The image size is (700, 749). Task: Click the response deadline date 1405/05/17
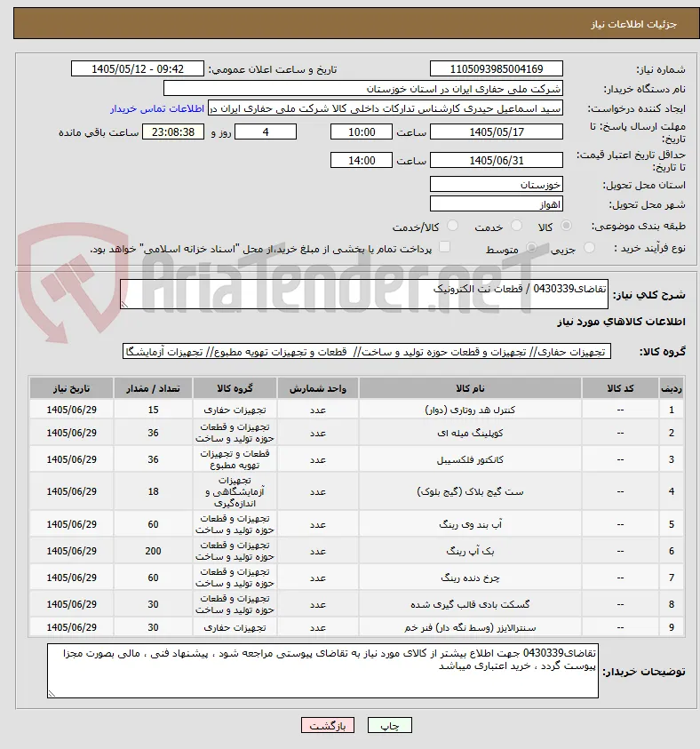[496, 131]
